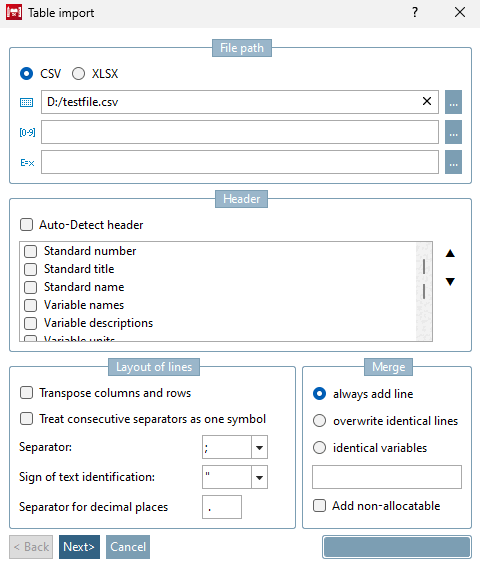Viewport: 480px width, 568px height.
Task: Tick the Variable names header item
Action: [x=30, y=305]
